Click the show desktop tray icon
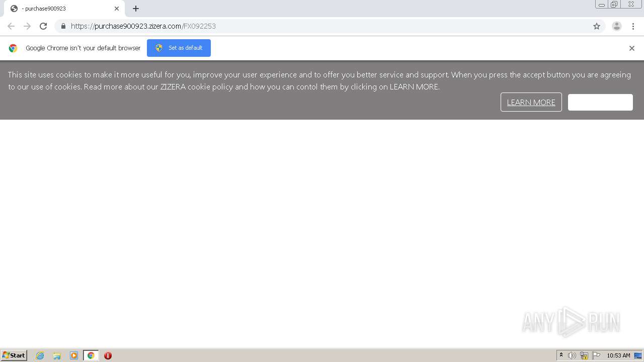This screenshot has height=362, width=644. click(x=638, y=355)
